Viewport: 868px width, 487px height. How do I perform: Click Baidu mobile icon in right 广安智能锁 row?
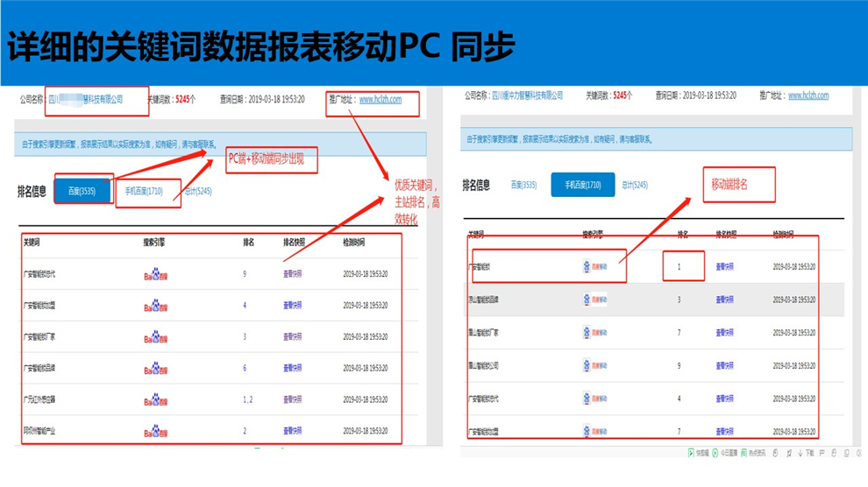pyautogui.click(x=595, y=266)
